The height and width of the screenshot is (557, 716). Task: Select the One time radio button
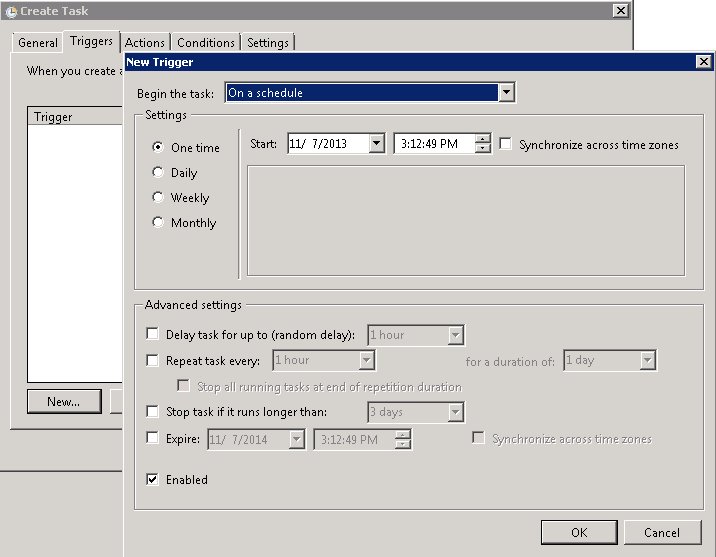[158, 147]
